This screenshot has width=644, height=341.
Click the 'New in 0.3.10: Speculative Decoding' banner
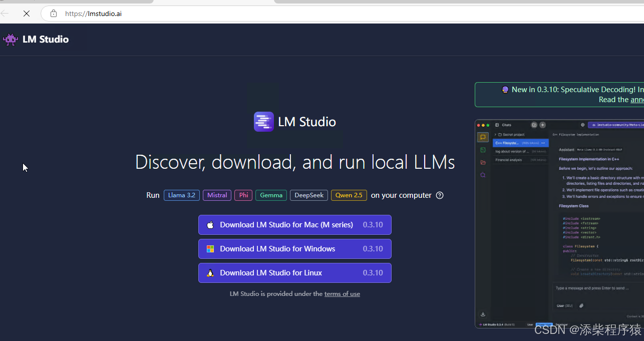coord(559,95)
